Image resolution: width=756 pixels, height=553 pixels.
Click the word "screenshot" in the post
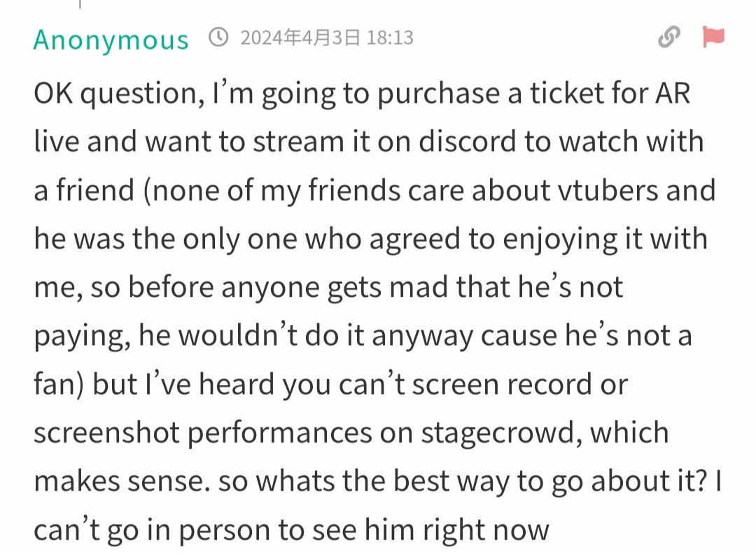106,433
